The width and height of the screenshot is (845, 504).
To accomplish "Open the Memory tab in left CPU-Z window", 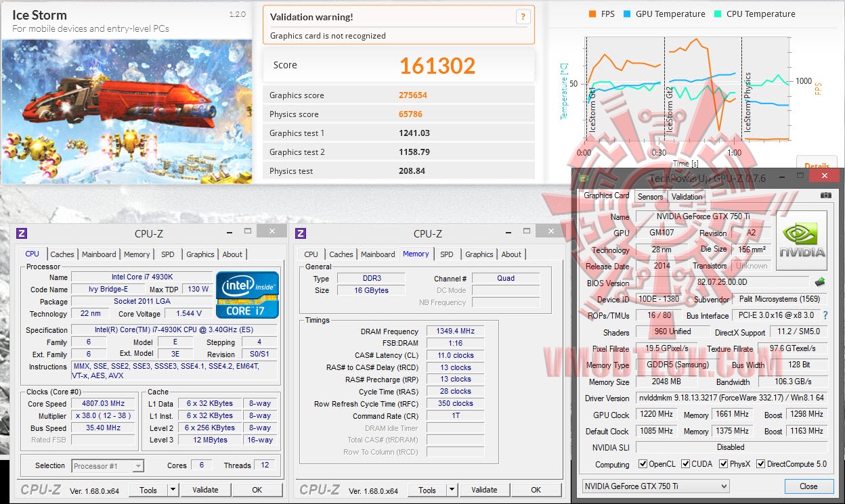I will (x=137, y=254).
